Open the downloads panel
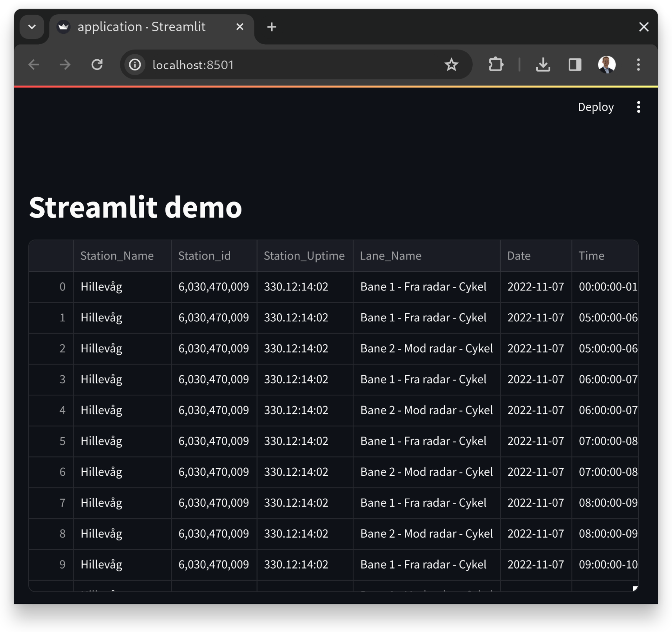 click(543, 65)
